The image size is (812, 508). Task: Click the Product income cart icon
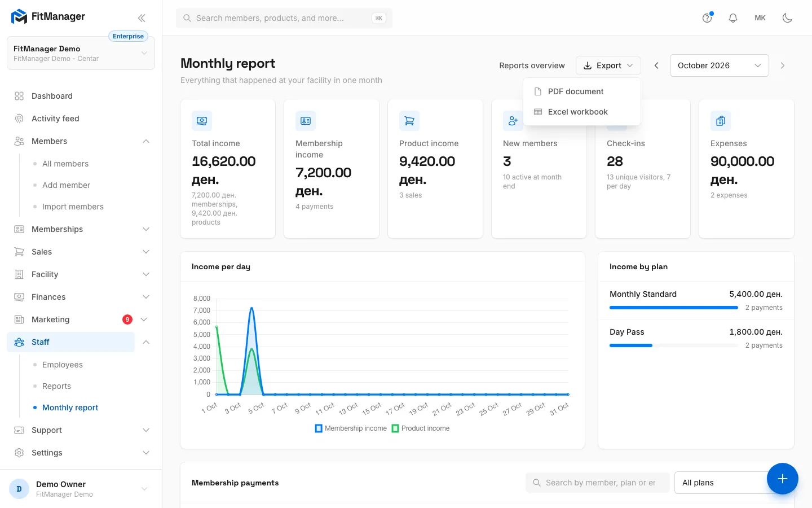(409, 121)
